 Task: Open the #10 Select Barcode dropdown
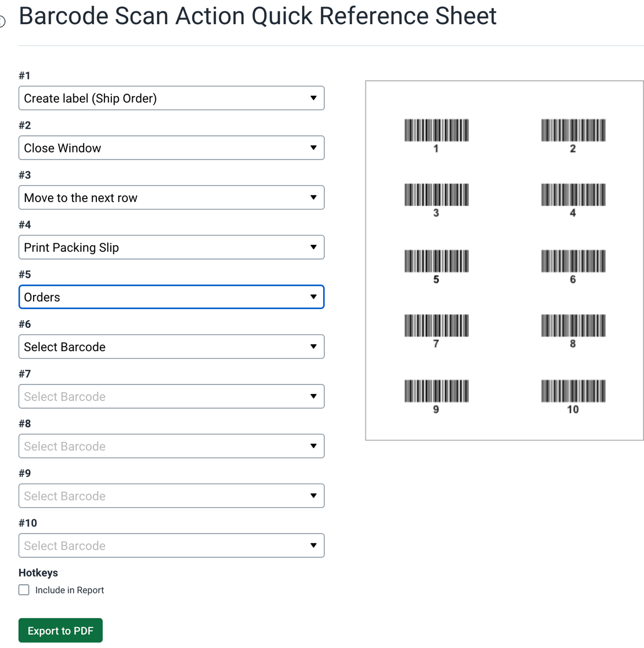tap(171, 546)
